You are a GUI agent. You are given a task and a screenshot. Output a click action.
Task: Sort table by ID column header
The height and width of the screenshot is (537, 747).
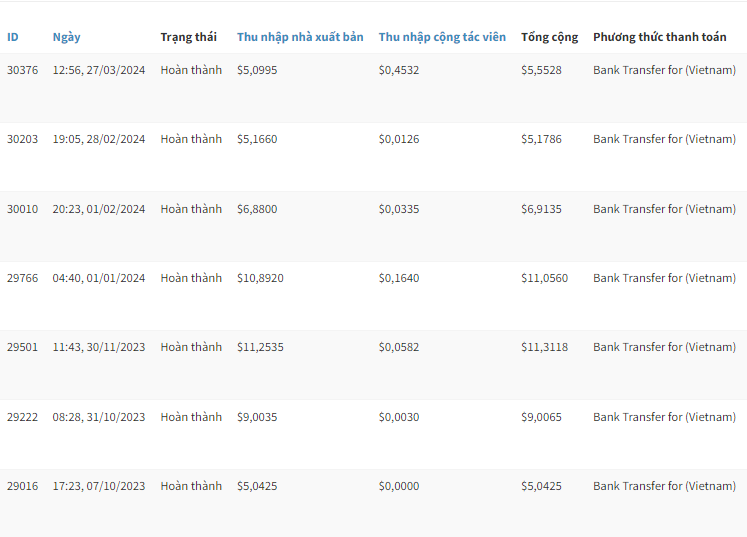pos(13,37)
